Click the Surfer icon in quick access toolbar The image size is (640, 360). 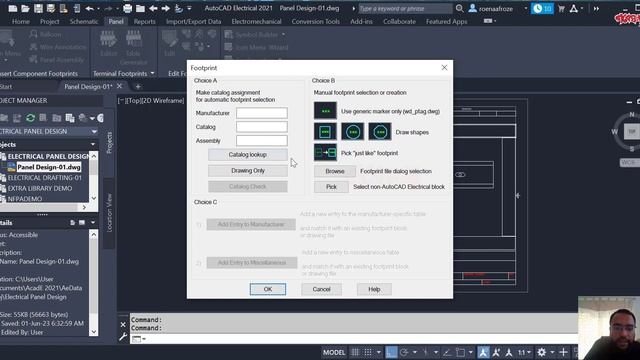click(178, 8)
